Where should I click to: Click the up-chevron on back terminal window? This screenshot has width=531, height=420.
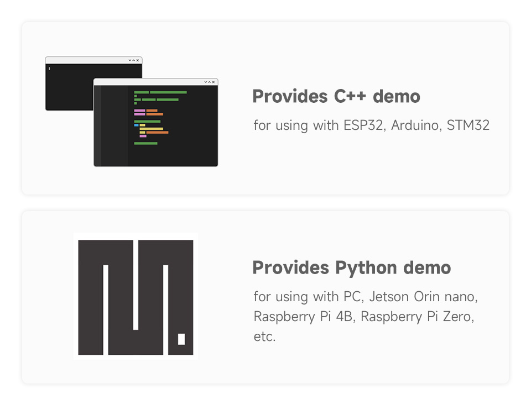[134, 60]
